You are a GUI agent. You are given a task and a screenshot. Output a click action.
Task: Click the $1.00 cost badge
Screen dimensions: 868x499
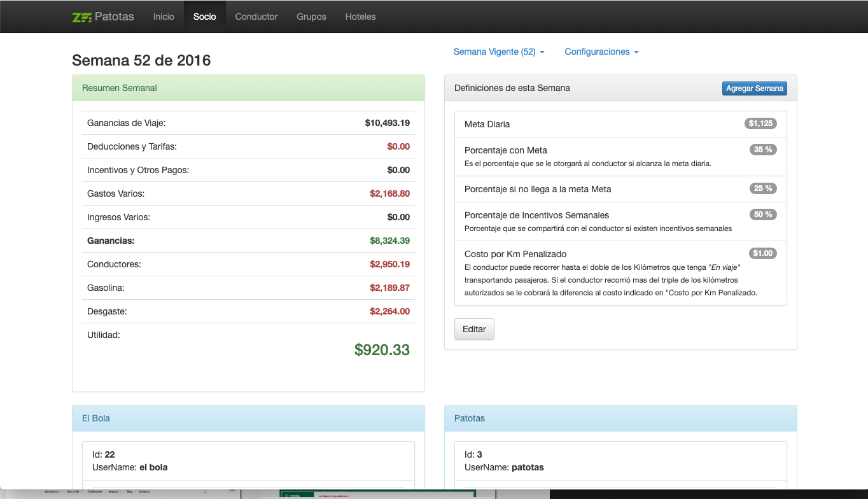pyautogui.click(x=762, y=253)
